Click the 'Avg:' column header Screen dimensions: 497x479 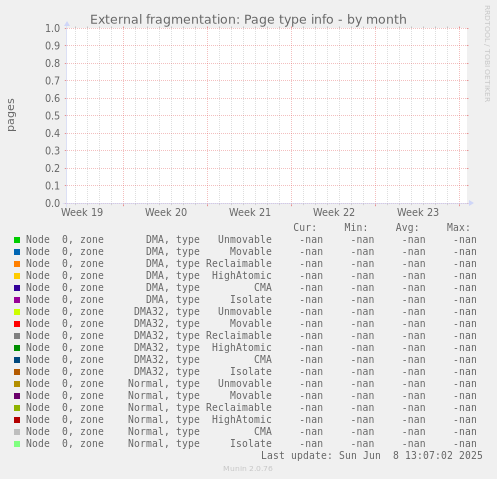[407, 228]
